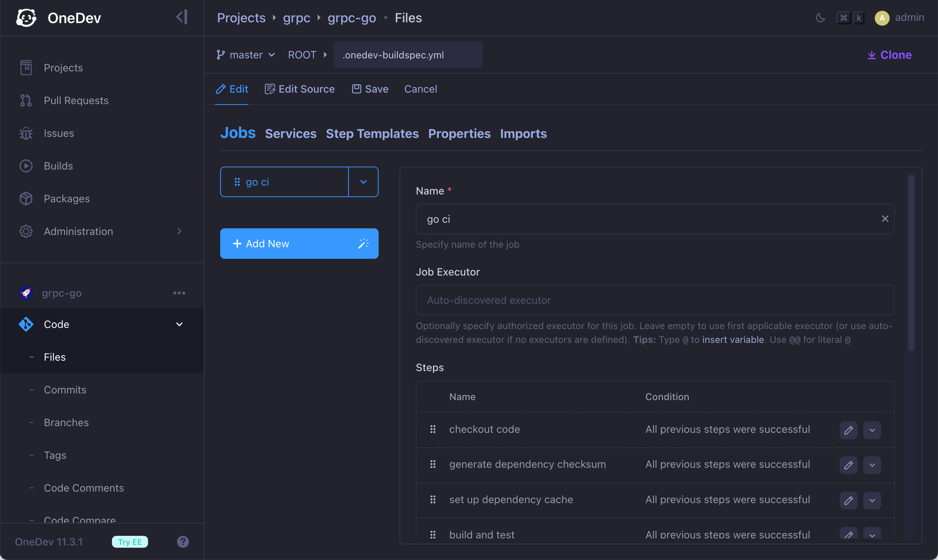Edit the set up dependency cache step
Viewport: 938px width, 560px height.
click(x=848, y=501)
